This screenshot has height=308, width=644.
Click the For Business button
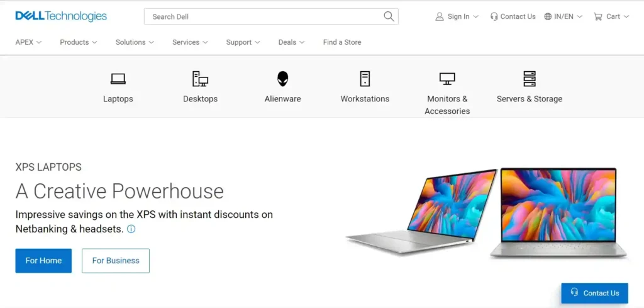pyautogui.click(x=116, y=261)
